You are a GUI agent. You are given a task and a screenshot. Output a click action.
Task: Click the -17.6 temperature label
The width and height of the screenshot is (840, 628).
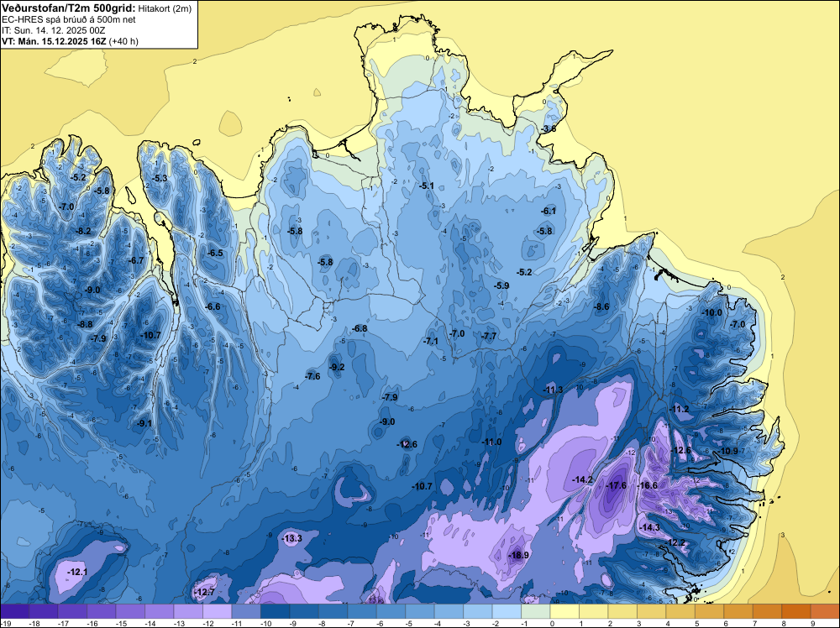coord(616,485)
